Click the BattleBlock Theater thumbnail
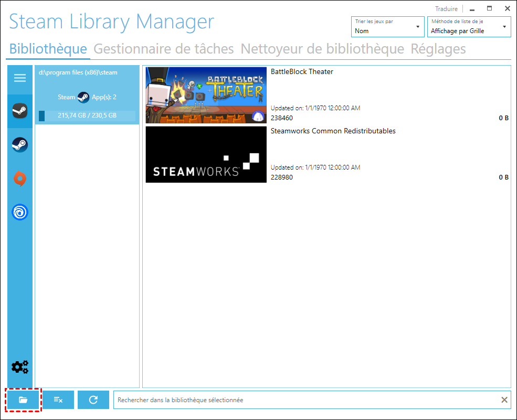This screenshot has width=517, height=420. [x=206, y=95]
